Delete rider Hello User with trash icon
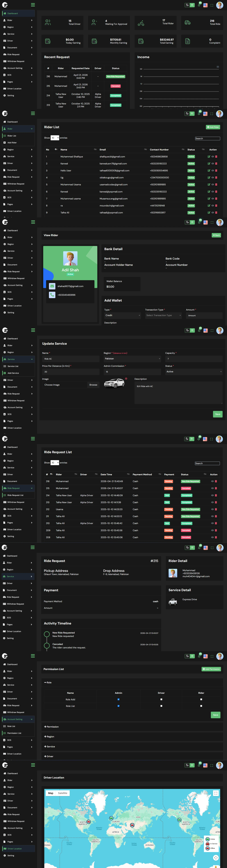The height and width of the screenshot is (868, 227). [x=216, y=171]
